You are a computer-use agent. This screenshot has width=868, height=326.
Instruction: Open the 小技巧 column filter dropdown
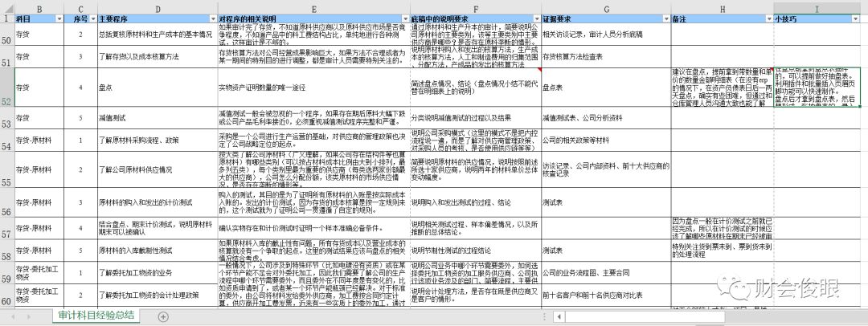click(x=855, y=18)
